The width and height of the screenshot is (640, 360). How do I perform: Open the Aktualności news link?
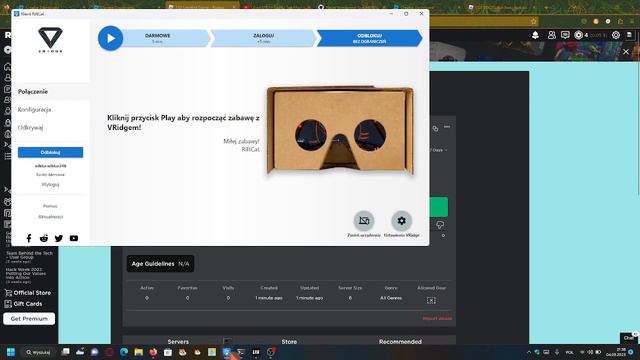(x=50, y=217)
